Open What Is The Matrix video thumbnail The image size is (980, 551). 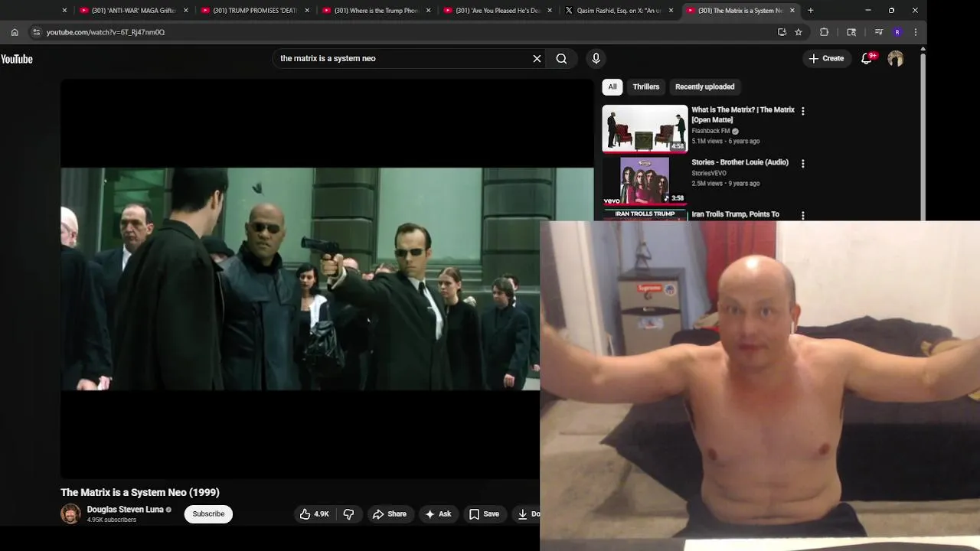(645, 129)
